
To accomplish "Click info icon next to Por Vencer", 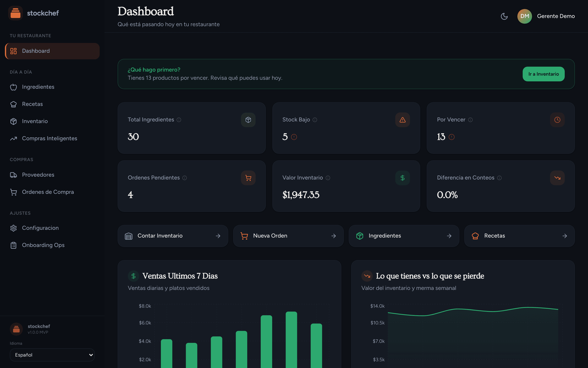I will coord(470,120).
